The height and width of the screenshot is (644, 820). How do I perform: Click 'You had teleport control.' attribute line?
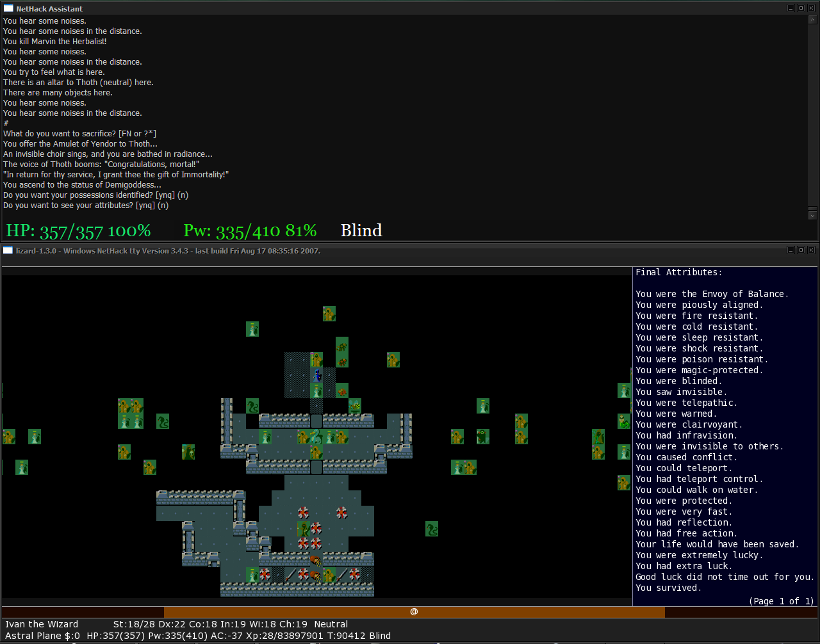[x=700, y=479]
